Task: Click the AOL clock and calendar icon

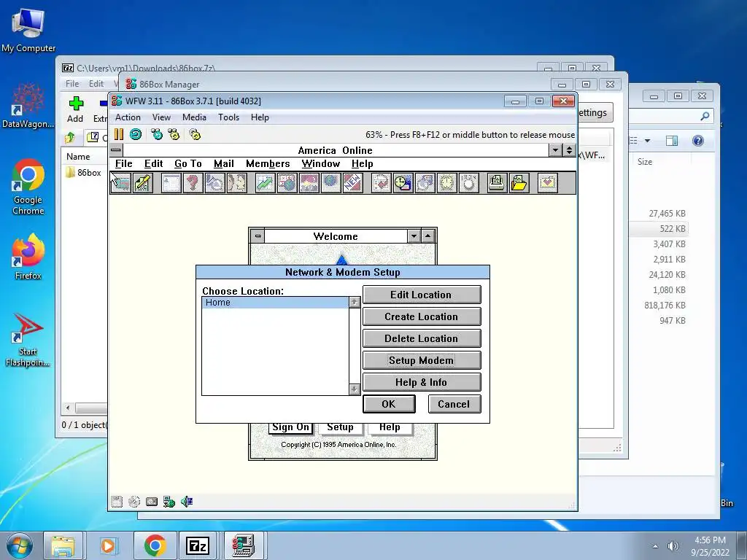Action: coord(403,183)
